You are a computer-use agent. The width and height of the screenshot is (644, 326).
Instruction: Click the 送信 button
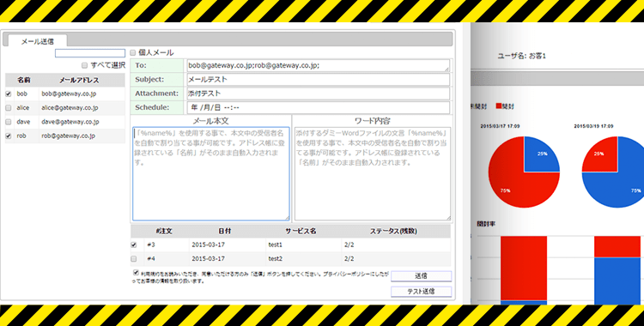(x=421, y=276)
